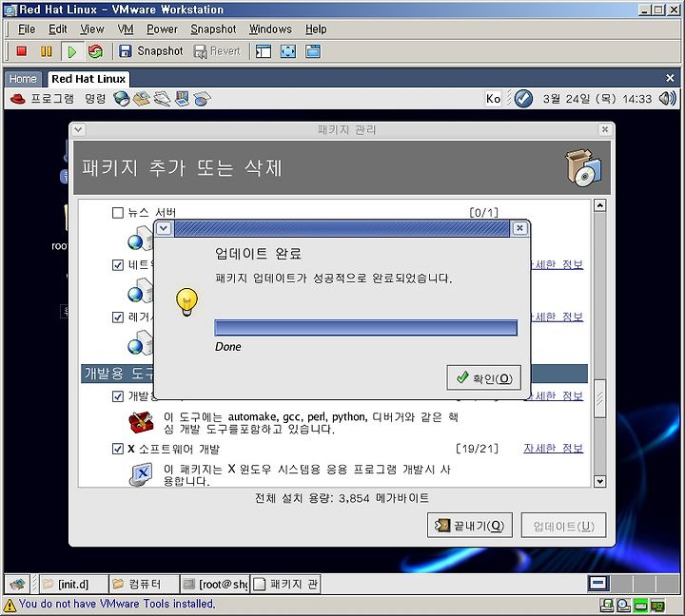Open the 프로그램 panel menu
685x616 pixels.
tap(52, 99)
